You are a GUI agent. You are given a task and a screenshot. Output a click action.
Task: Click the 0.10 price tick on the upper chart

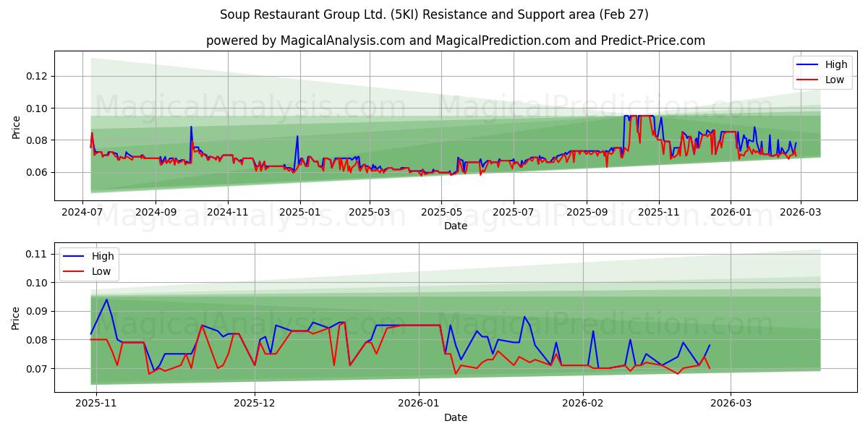click(x=38, y=109)
